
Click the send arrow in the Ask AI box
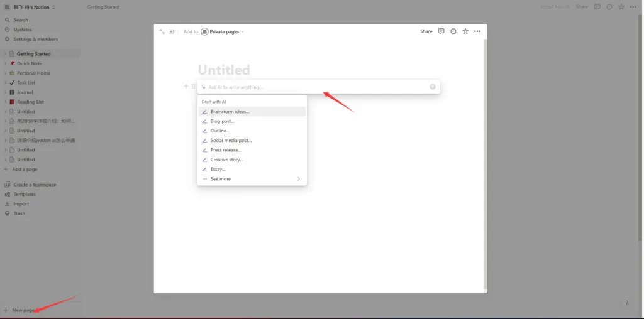[x=433, y=87]
